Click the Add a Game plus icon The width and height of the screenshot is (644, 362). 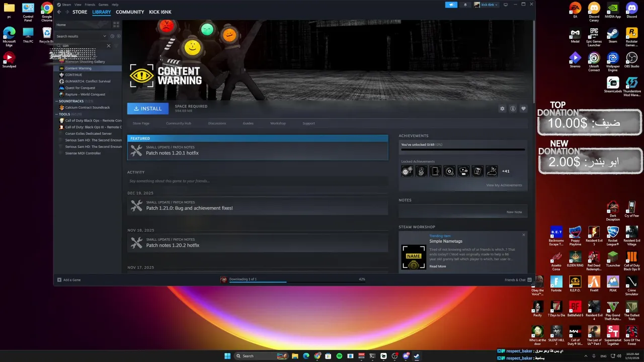click(59, 280)
